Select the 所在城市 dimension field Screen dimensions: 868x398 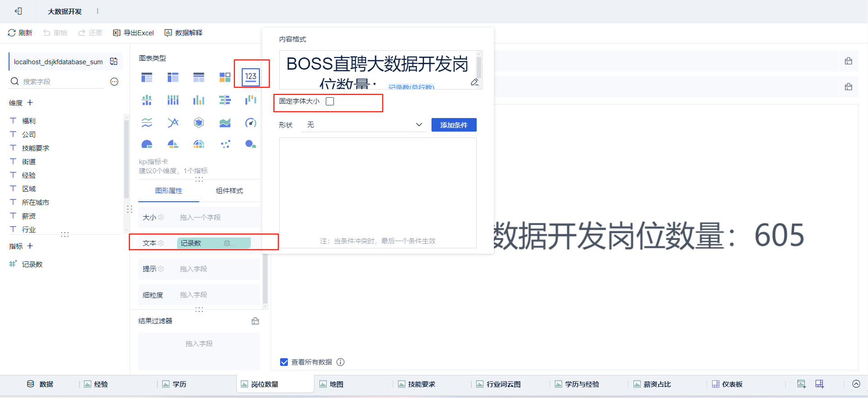click(36, 203)
